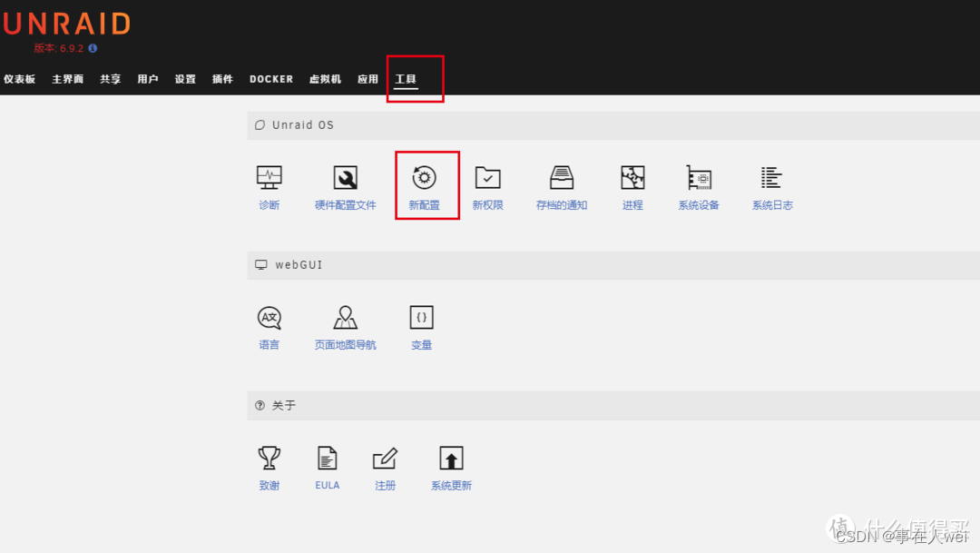
Task: Go to the 主界面 main tab
Action: [67, 79]
